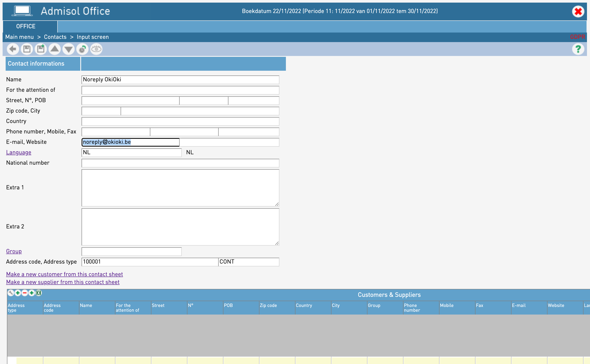Screen dimensions: 590x364
Task: Open the Group lookup link
Action: click(14, 252)
